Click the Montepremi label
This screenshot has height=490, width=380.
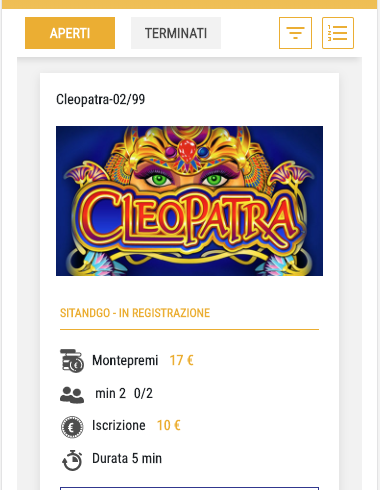tap(125, 360)
